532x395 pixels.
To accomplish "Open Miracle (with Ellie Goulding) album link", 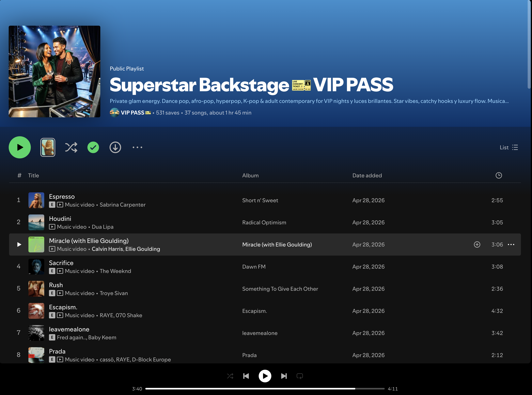I will (x=277, y=245).
